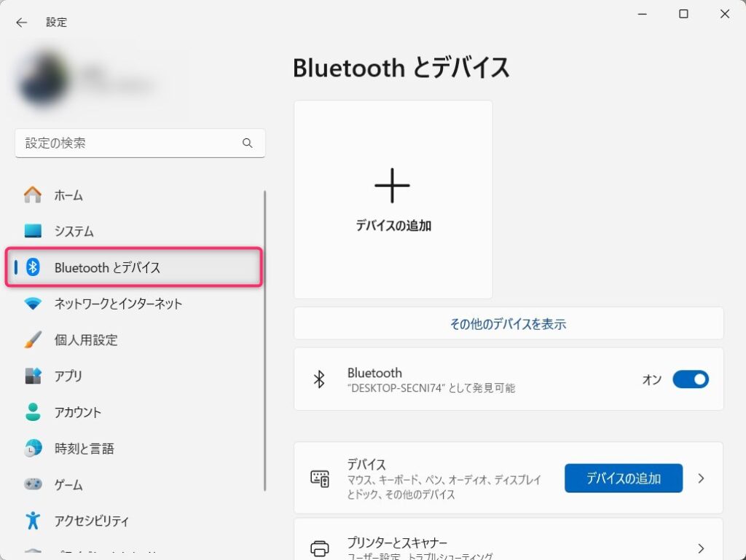Turn off the Bluetooth toggle switch
746x560 pixels.
tap(690, 379)
